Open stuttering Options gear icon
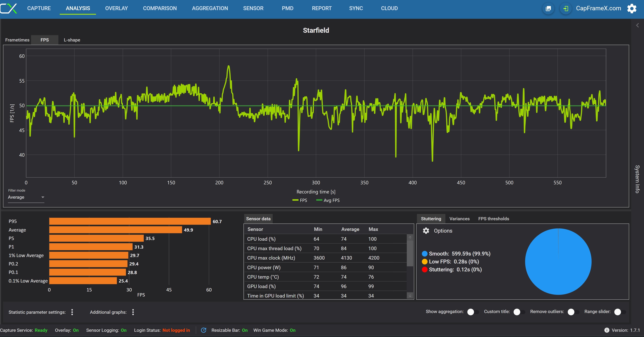Screen dimensions: 644x337 click(426, 231)
